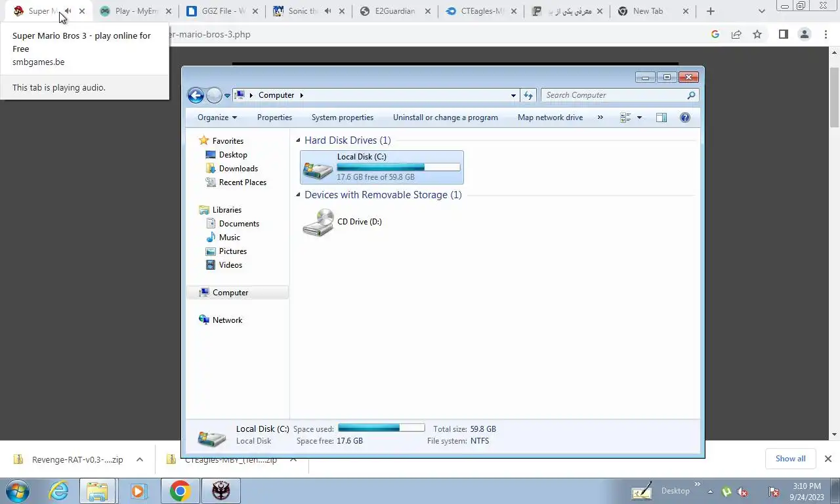The width and height of the screenshot is (840, 504).
Task: Mute audio icon on Sonic tab
Action: 328,11
